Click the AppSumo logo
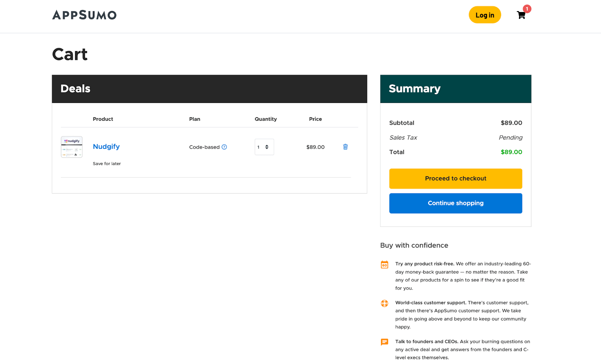 [85, 15]
